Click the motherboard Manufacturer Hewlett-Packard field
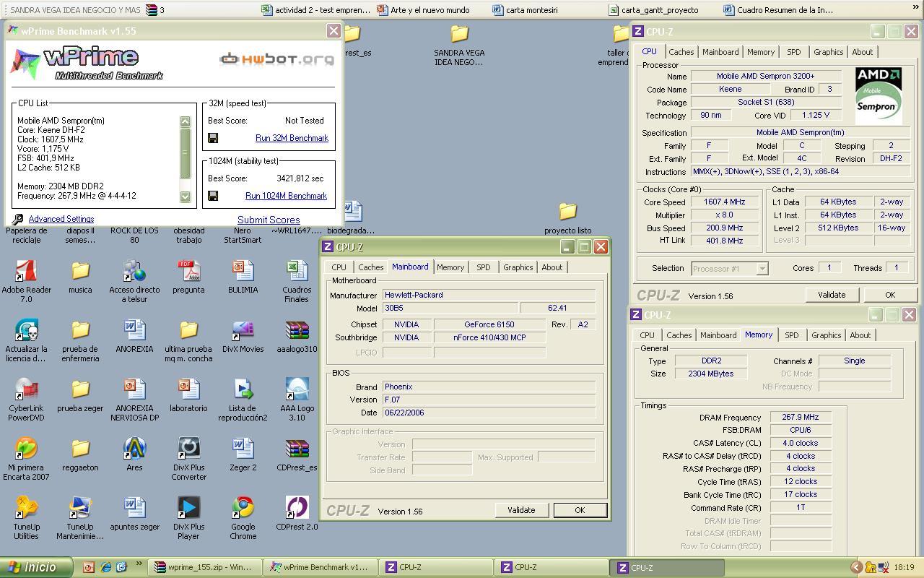The image size is (924, 578). tap(489, 295)
